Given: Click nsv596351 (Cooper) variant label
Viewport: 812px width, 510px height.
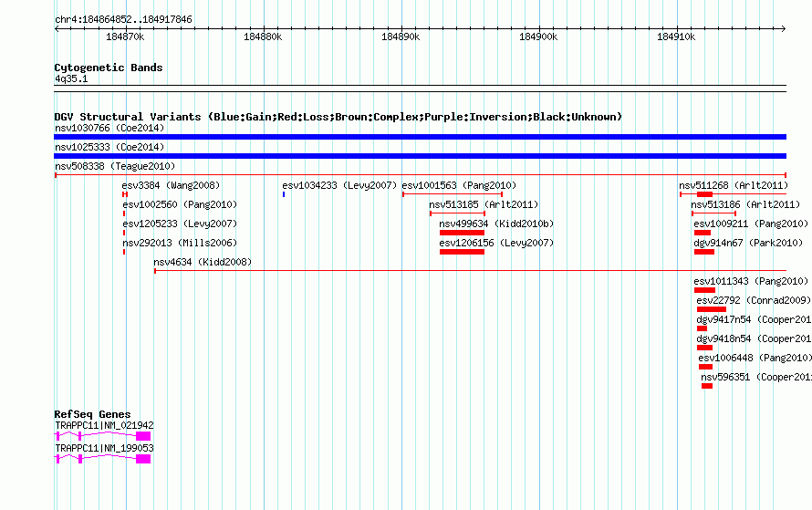Looking at the screenshot, I should pos(756,377).
